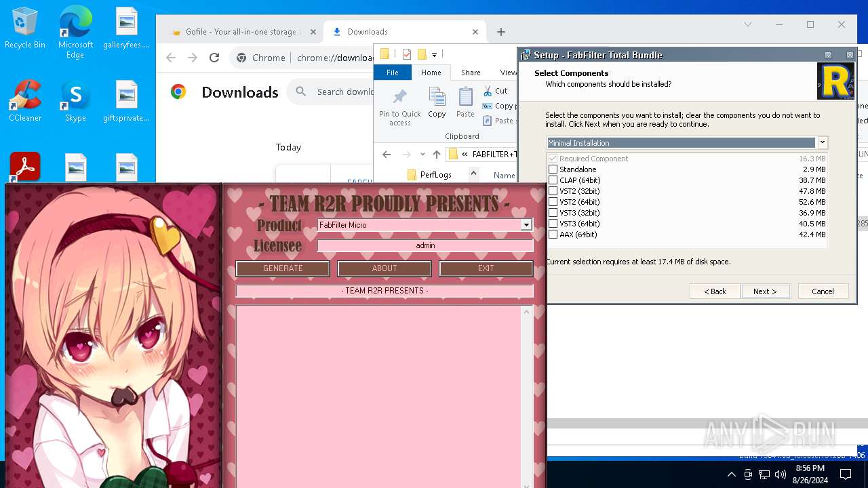Open the keygen Product dropdown arrow
The height and width of the screenshot is (488, 868).
pyautogui.click(x=526, y=225)
